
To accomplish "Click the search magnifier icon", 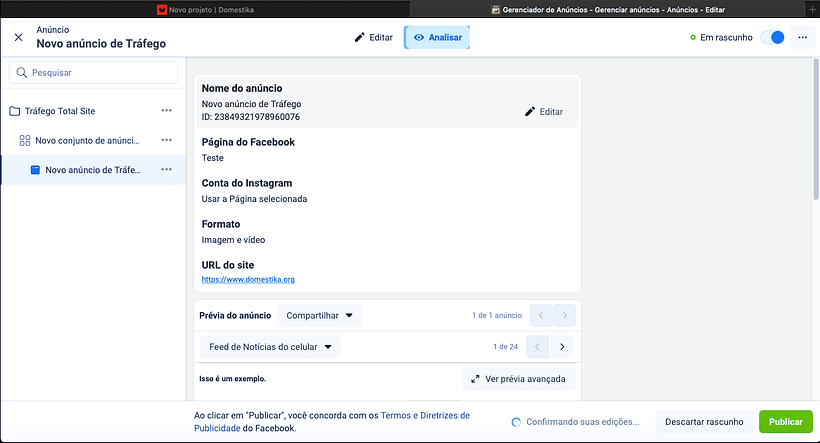I will click(x=21, y=73).
